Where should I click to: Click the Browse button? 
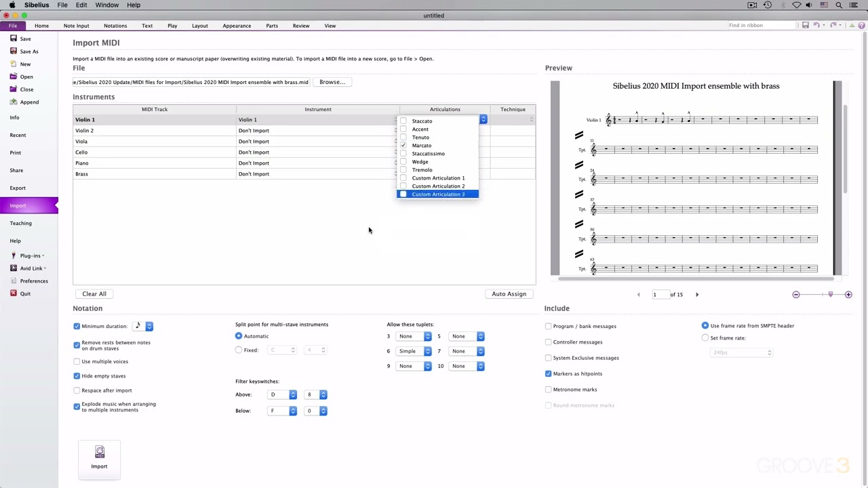pyautogui.click(x=332, y=82)
